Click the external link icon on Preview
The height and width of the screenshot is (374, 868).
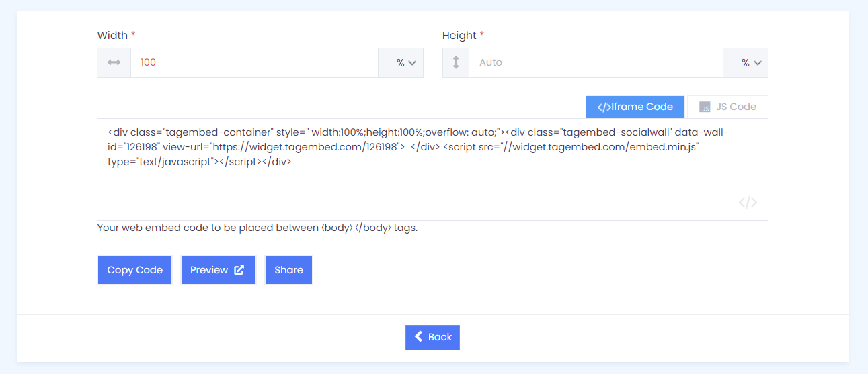click(x=239, y=270)
